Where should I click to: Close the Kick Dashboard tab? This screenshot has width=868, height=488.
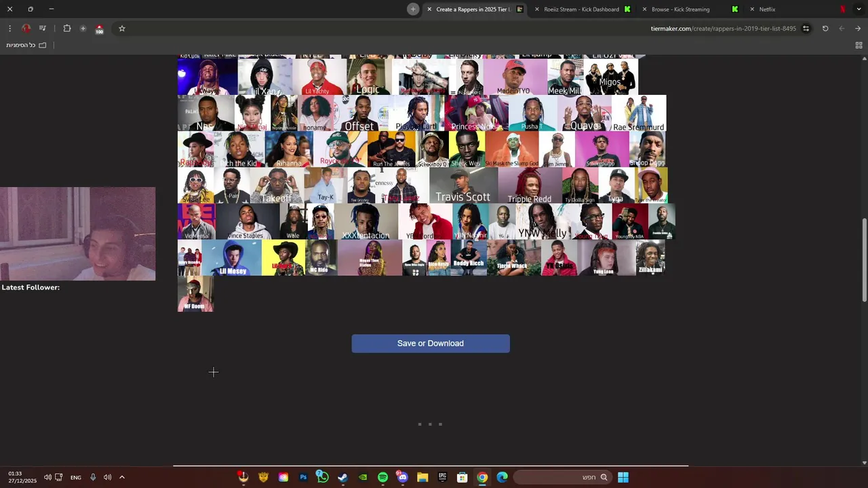(537, 9)
